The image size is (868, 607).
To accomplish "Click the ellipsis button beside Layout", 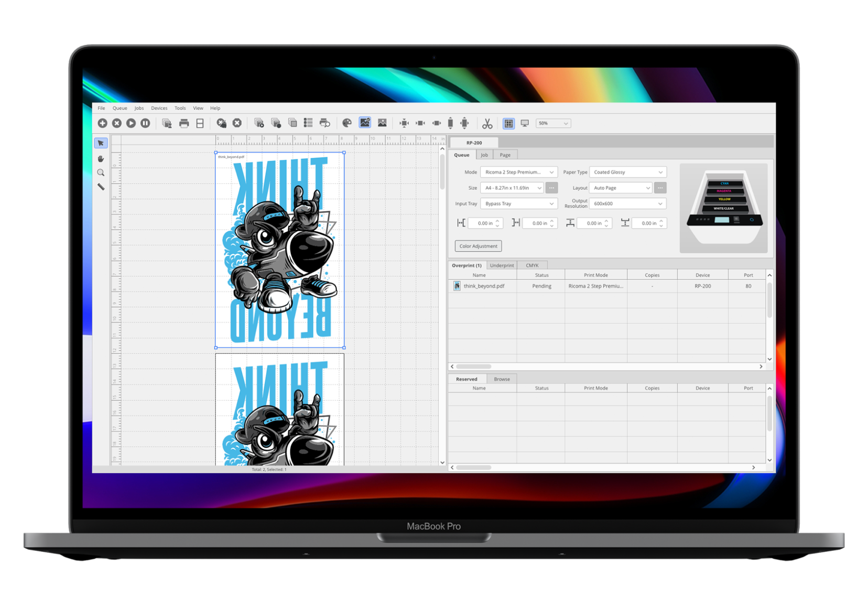I will pos(660,188).
